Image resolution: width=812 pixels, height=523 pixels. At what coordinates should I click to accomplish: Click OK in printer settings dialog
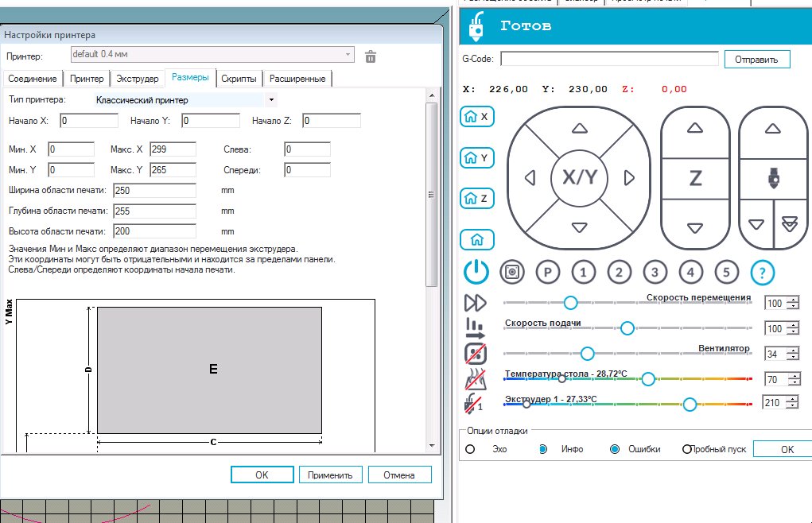click(x=262, y=475)
